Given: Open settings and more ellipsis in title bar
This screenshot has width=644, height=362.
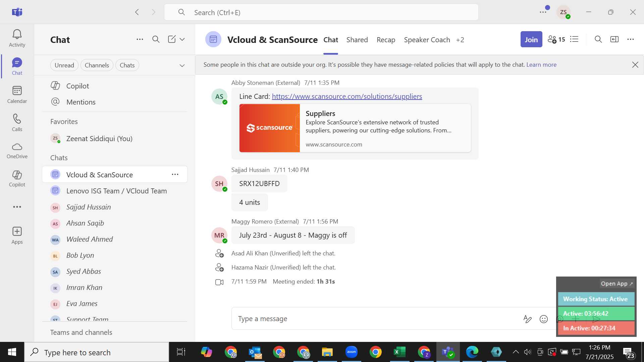Looking at the screenshot, I should [543, 12].
